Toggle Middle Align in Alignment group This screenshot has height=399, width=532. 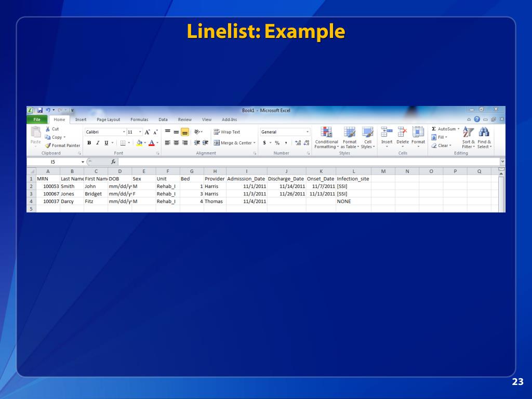[x=176, y=132]
